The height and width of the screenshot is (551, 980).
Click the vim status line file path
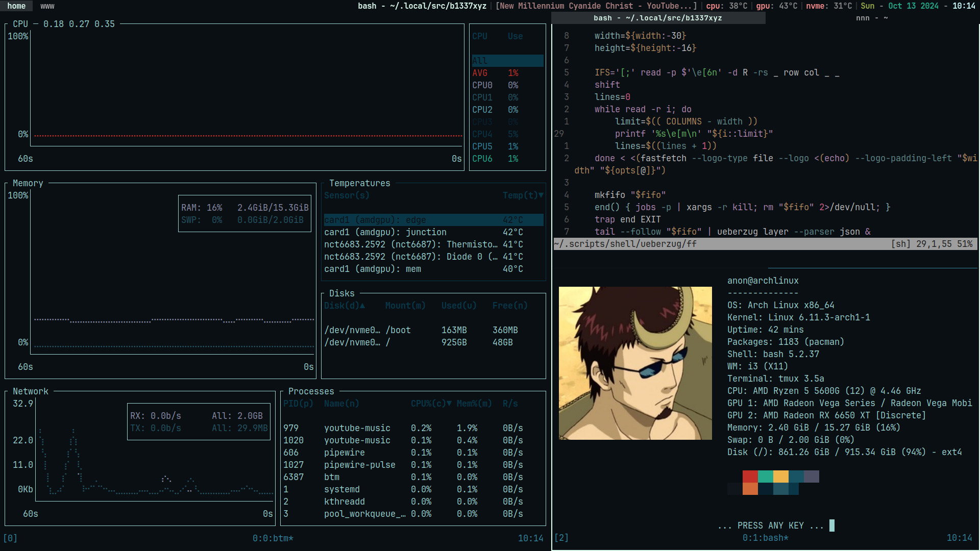click(625, 244)
